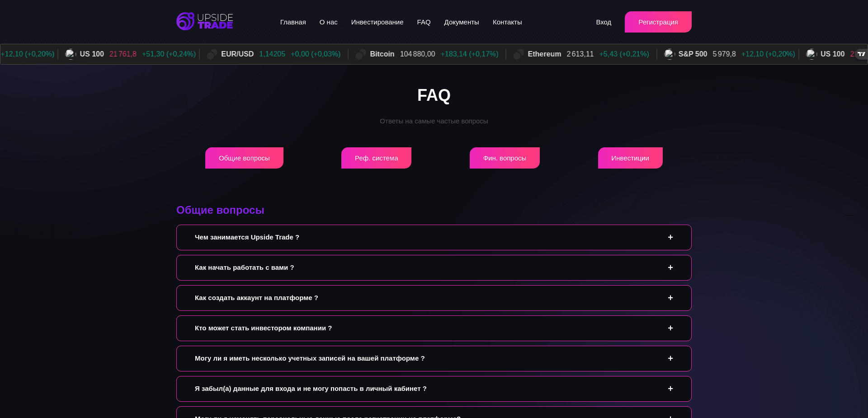This screenshot has height=418, width=868.
Task: Expand the question about multiple accounts
Action: tap(670, 358)
